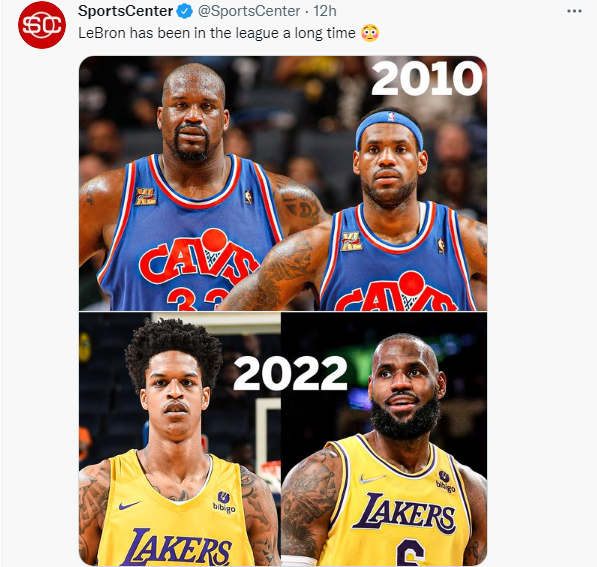This screenshot has height=567, width=597.
Task: Click the white 2022 year label
Action: 290,374
